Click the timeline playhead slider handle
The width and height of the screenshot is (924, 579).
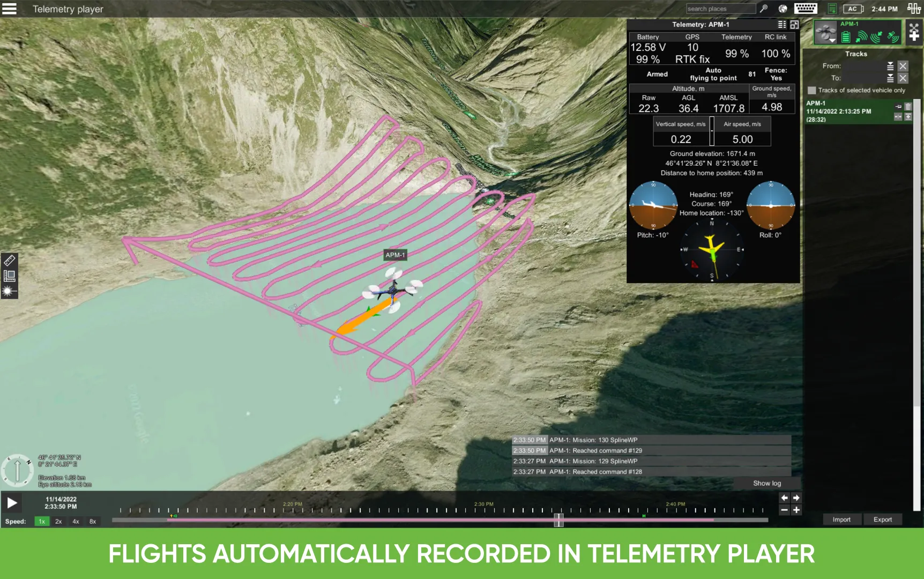(x=558, y=519)
